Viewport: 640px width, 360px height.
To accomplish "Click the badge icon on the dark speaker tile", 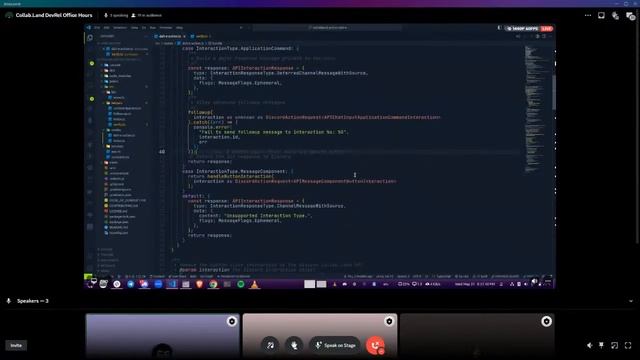I will click(546, 321).
